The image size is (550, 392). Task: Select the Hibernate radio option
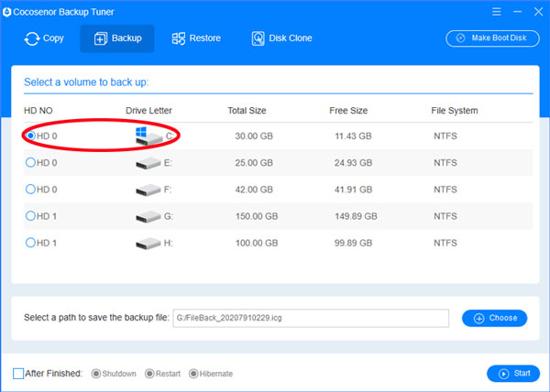(193, 374)
